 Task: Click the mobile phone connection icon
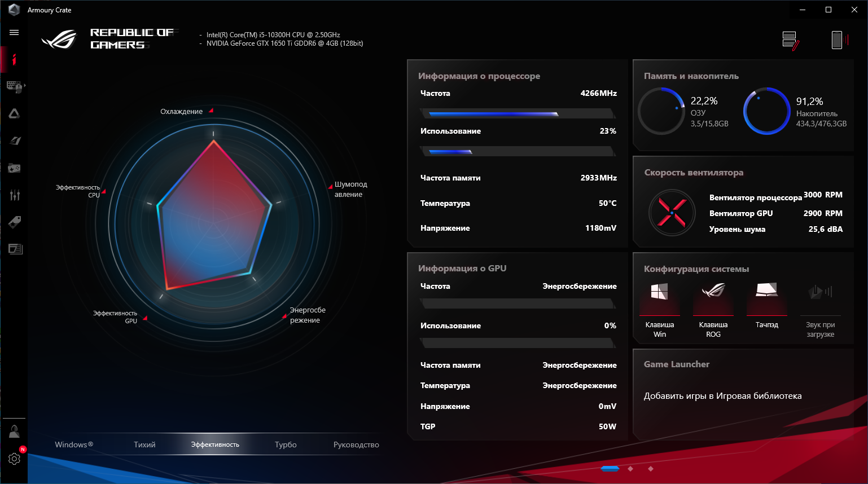tap(840, 40)
